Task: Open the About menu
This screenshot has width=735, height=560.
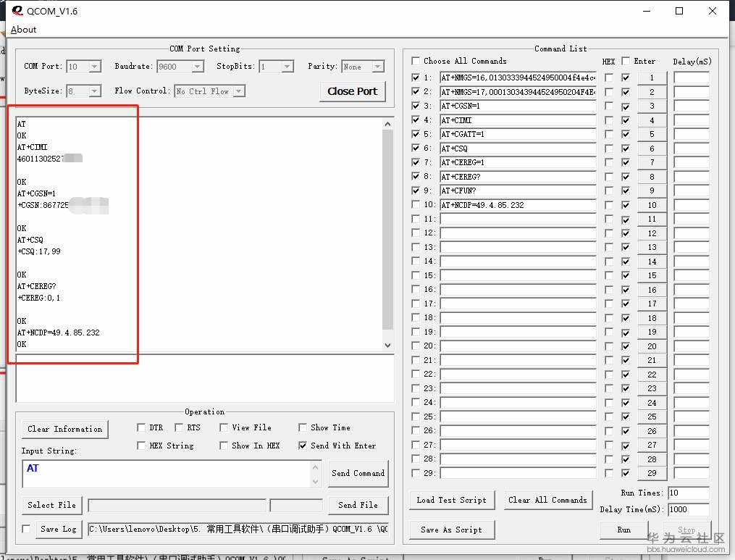Action: coord(23,30)
